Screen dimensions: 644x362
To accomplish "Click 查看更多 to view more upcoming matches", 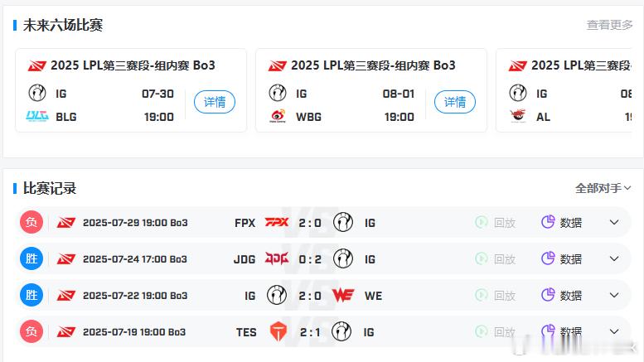I will pos(609,25).
